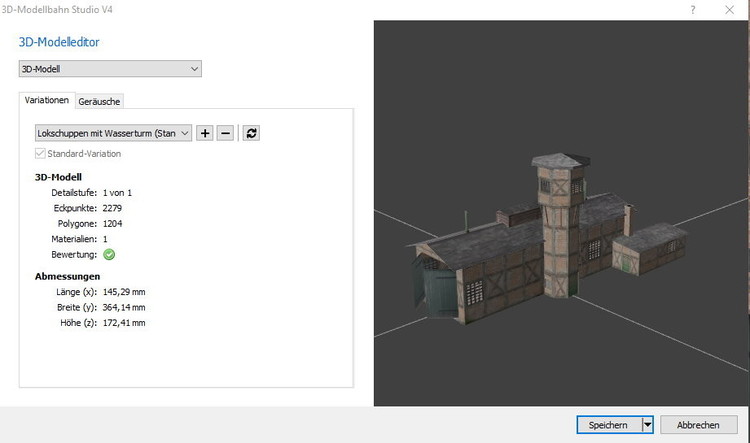Click the Länge value 145,29 mm
Viewport: 750px width, 443px height.
point(124,292)
